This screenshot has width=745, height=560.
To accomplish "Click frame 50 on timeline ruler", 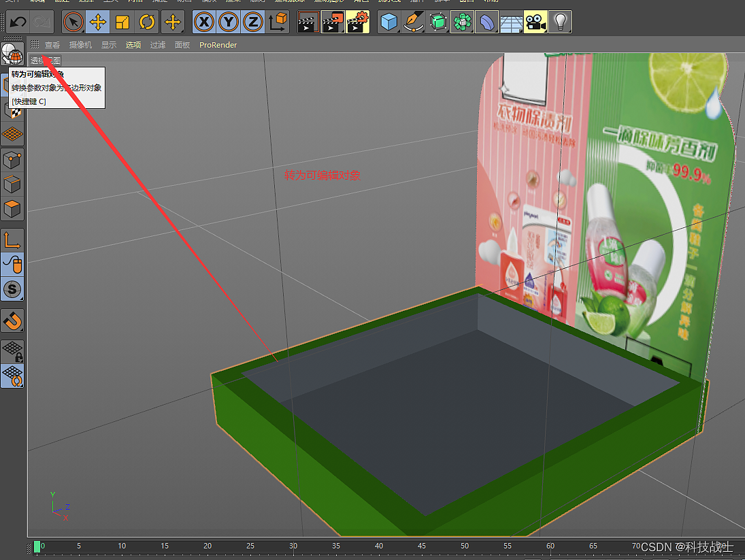I will 465,546.
